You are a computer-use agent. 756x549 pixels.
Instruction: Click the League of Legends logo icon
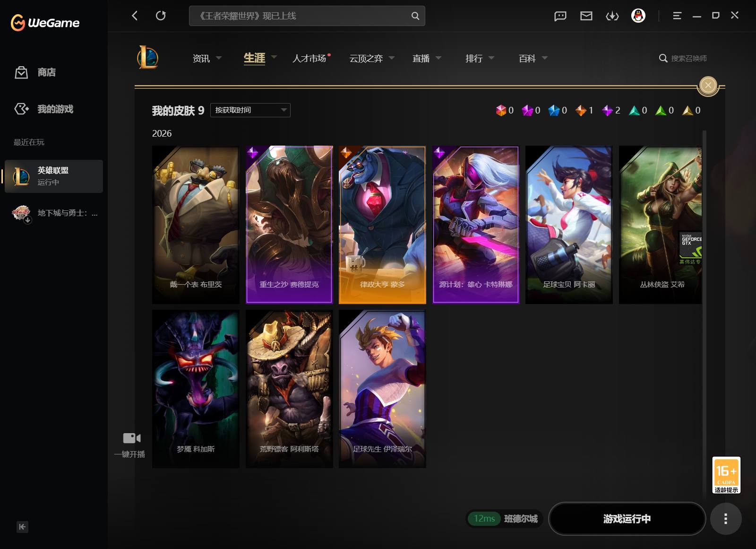pos(147,58)
